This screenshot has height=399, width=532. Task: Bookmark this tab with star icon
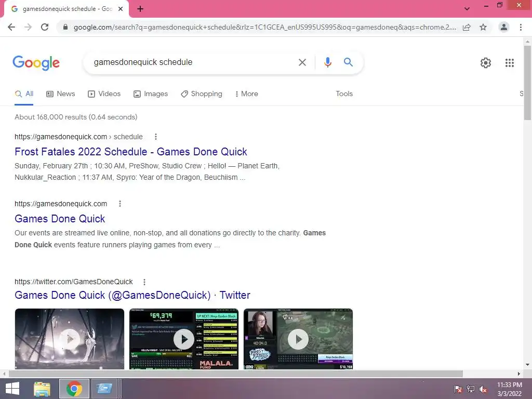483,27
